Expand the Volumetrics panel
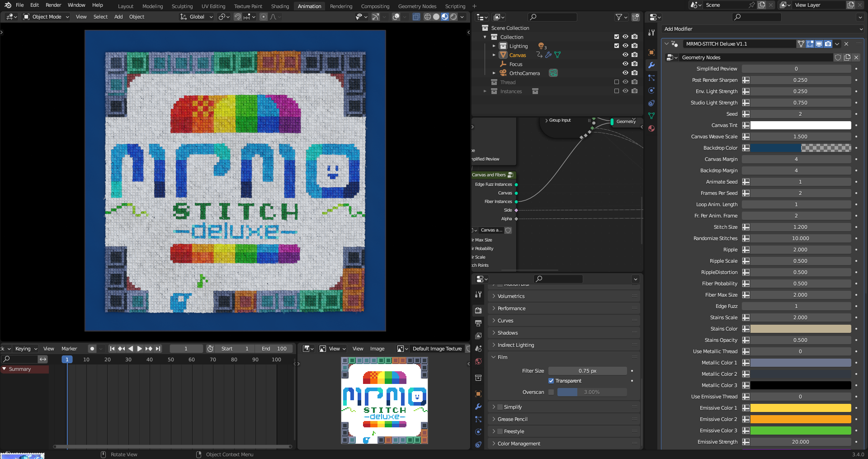Screen dimensions: 868x459 point(511,296)
